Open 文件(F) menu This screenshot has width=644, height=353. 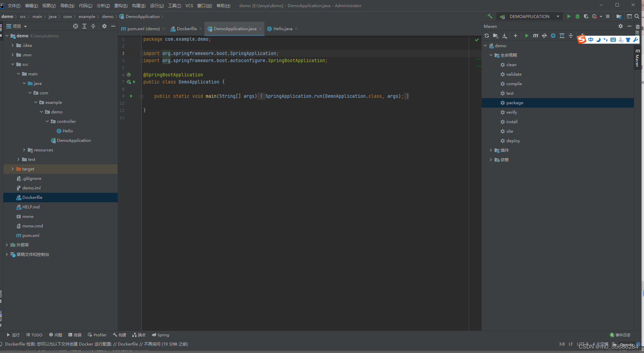[14, 5]
